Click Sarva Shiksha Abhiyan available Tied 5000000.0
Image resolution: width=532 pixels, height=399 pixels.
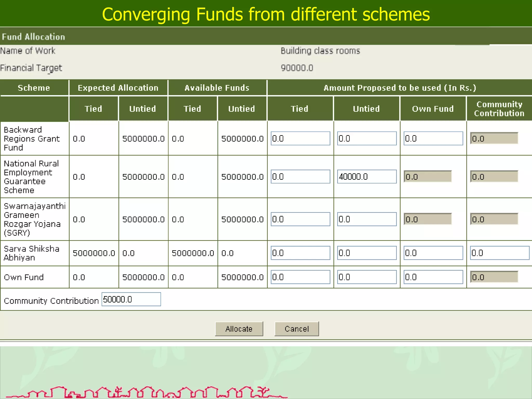tap(193, 253)
